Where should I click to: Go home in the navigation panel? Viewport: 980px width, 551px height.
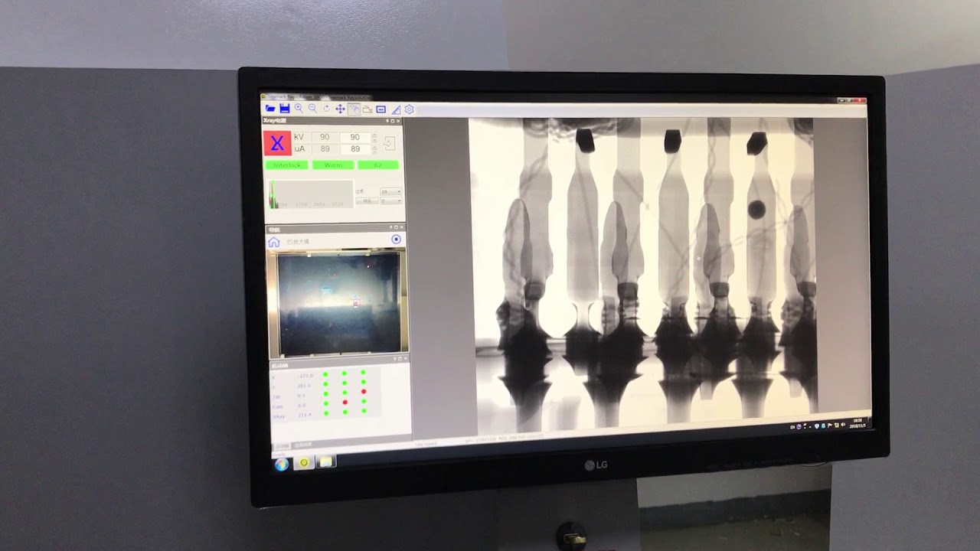click(x=273, y=242)
